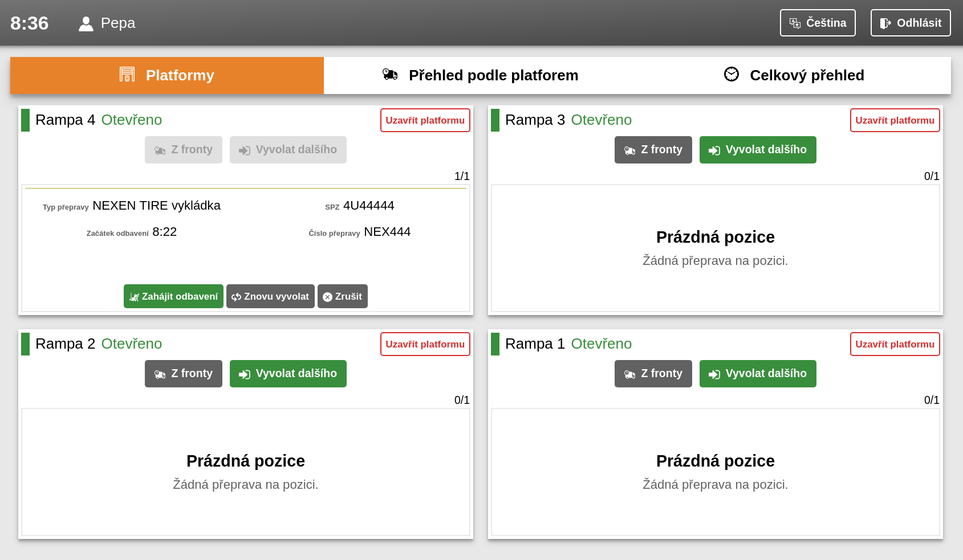
Task: Click the 0/1 occupancy counter on Rampa 2
Action: pos(462,400)
